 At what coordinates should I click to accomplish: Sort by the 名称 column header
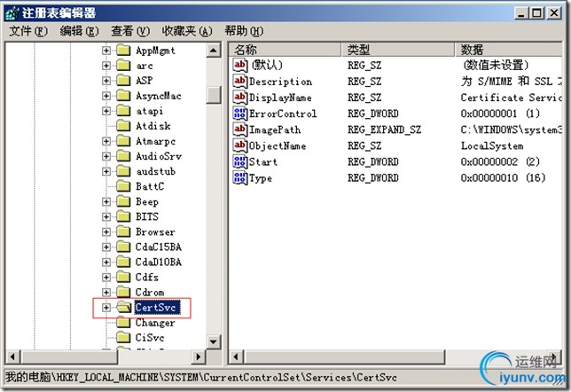(285, 50)
